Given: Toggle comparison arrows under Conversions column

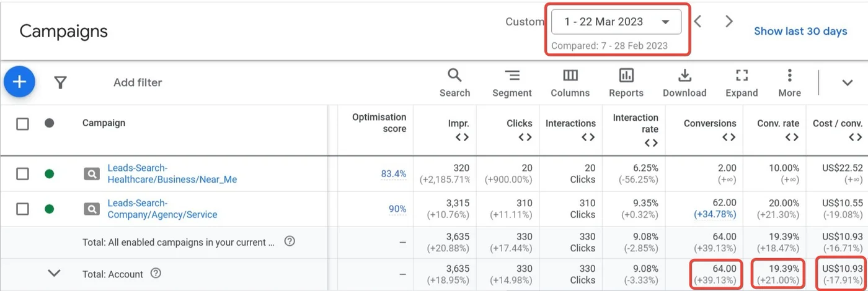Looking at the screenshot, I should (729, 137).
